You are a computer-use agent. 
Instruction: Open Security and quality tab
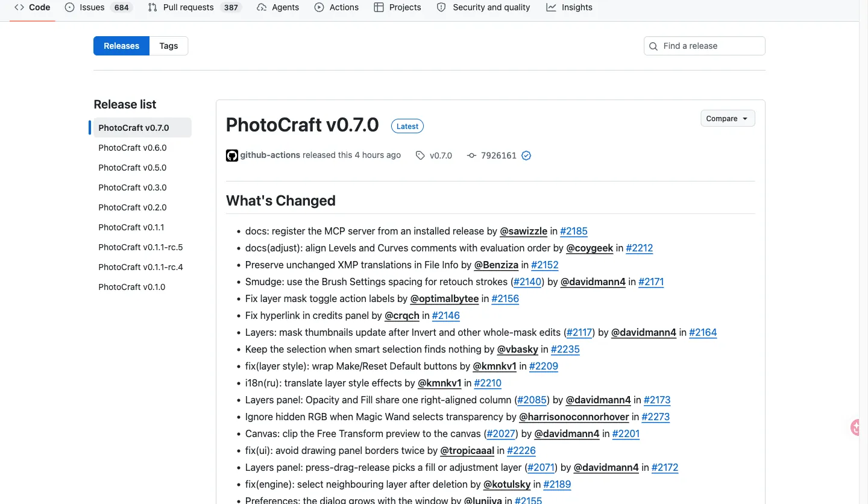tap(483, 7)
